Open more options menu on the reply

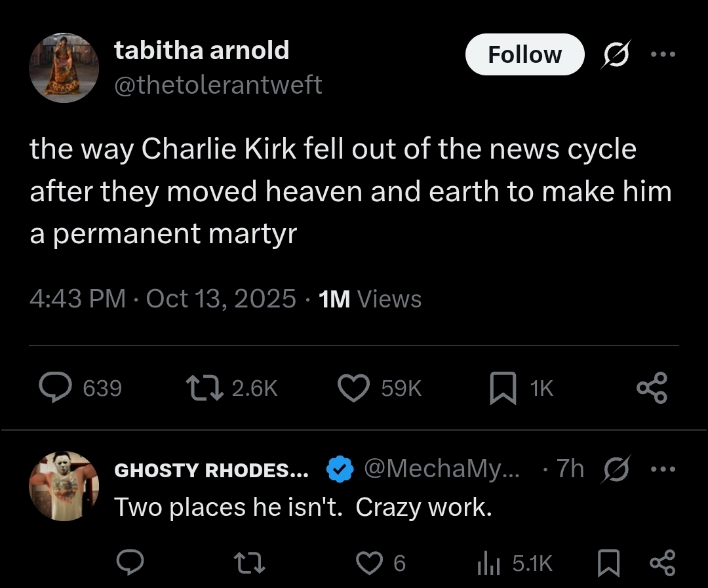[x=662, y=469]
